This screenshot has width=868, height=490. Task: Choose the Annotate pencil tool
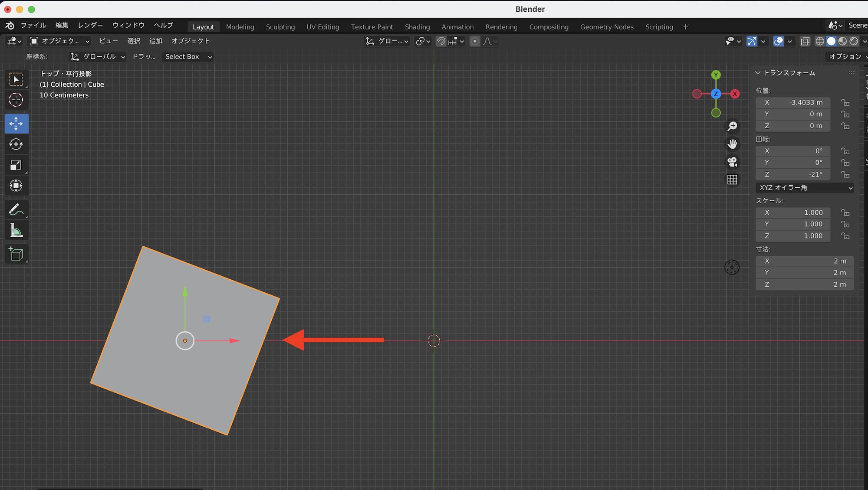pyautogui.click(x=16, y=210)
